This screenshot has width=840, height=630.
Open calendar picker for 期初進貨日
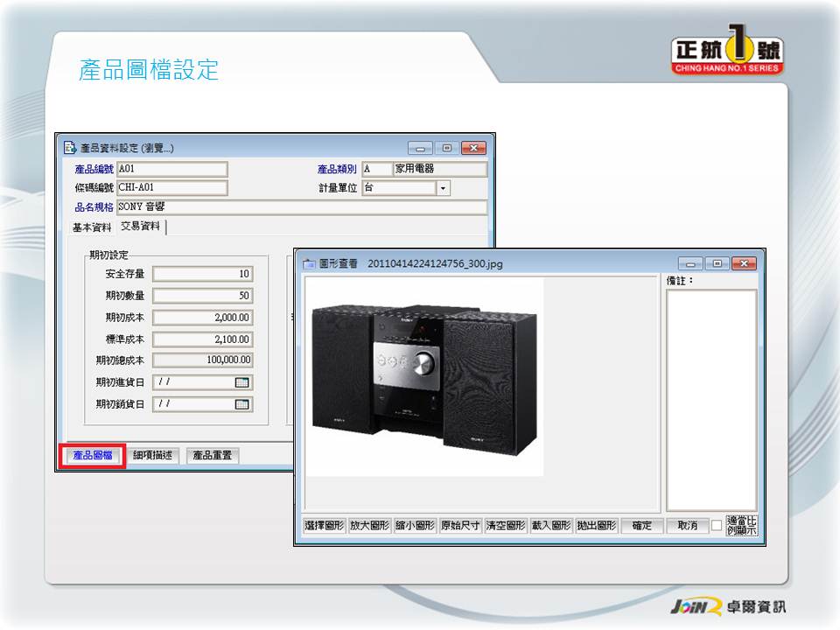pos(242,382)
